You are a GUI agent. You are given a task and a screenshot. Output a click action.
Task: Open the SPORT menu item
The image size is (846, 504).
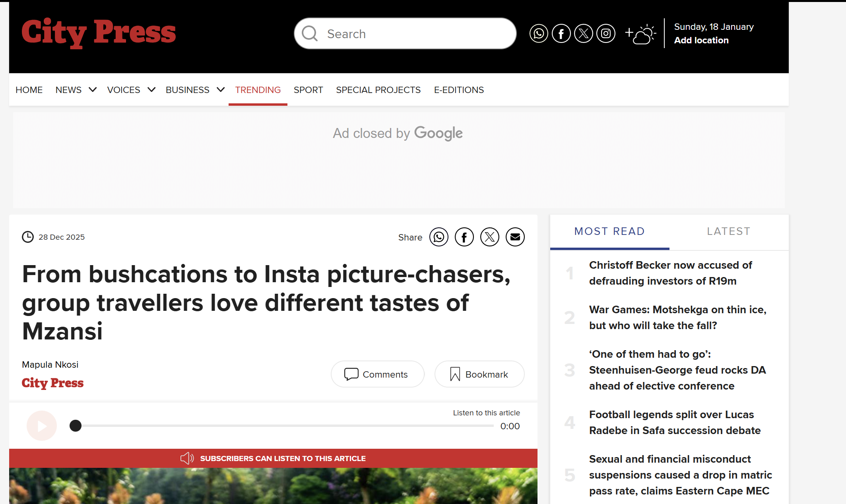pyautogui.click(x=308, y=90)
